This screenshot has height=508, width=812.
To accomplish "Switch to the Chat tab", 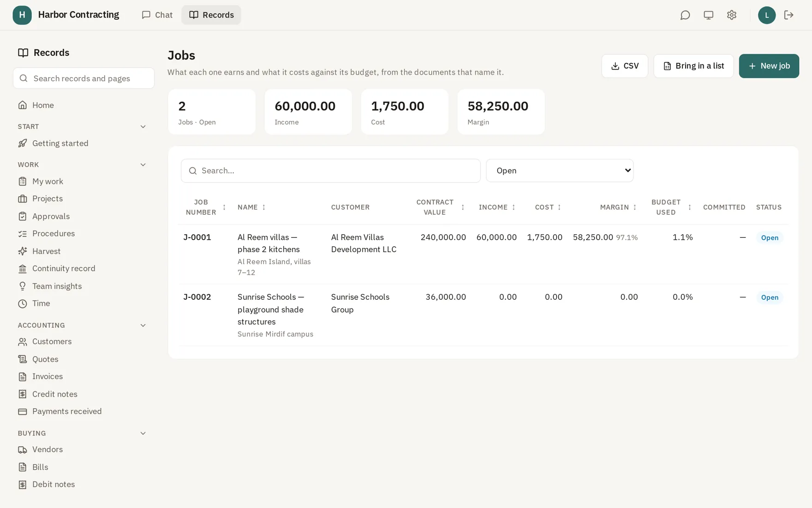I will [157, 15].
